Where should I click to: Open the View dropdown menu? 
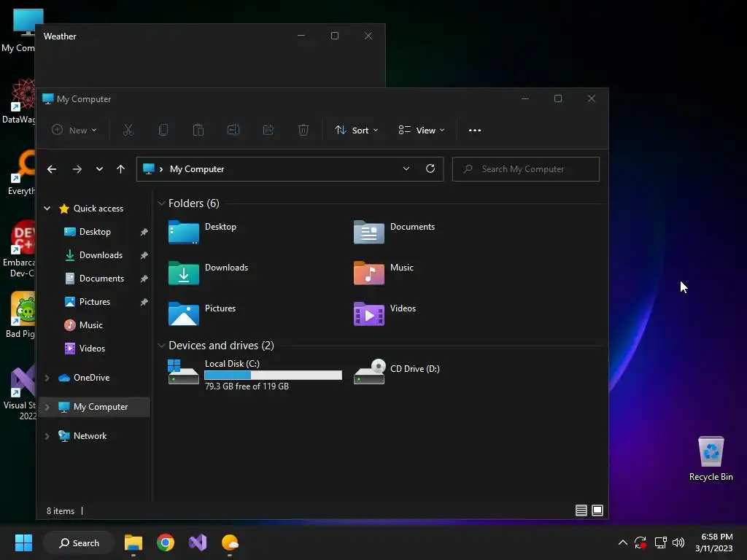click(422, 130)
